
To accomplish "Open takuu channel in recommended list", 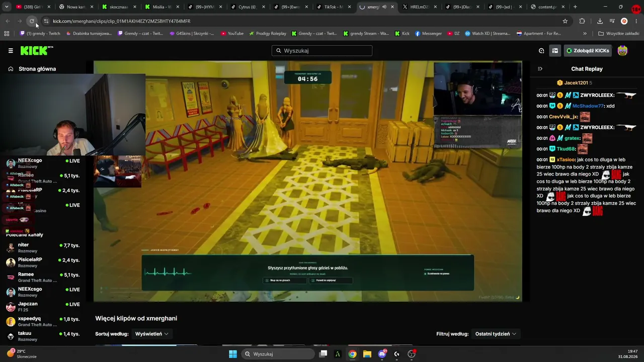I will [43, 336].
